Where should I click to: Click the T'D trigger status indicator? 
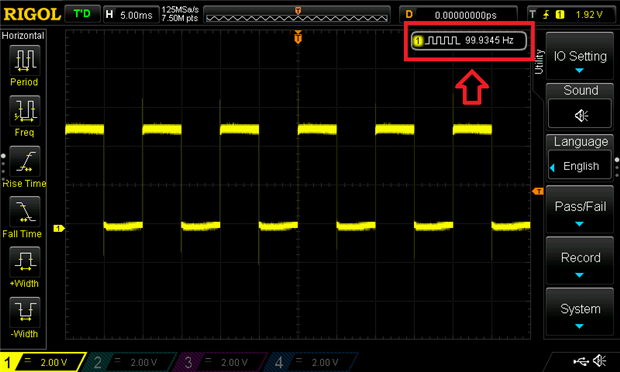82,14
